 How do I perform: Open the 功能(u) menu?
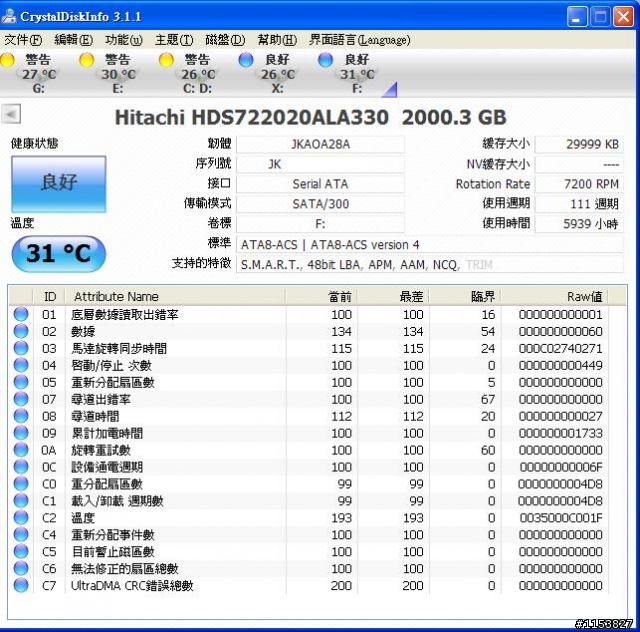[x=124, y=40]
